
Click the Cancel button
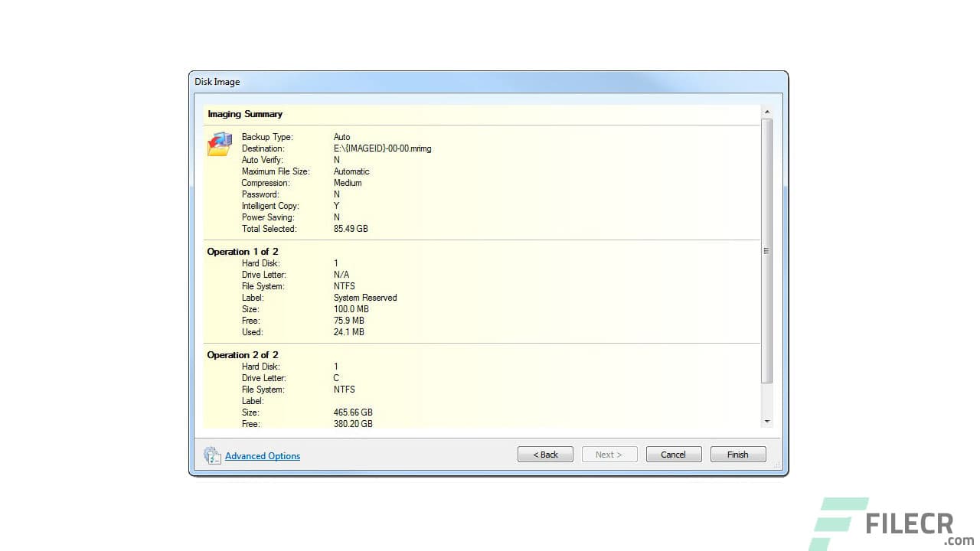click(x=672, y=454)
